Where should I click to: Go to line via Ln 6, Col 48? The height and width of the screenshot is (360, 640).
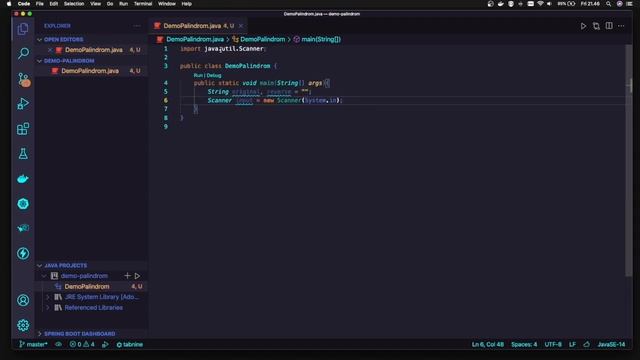coord(488,344)
